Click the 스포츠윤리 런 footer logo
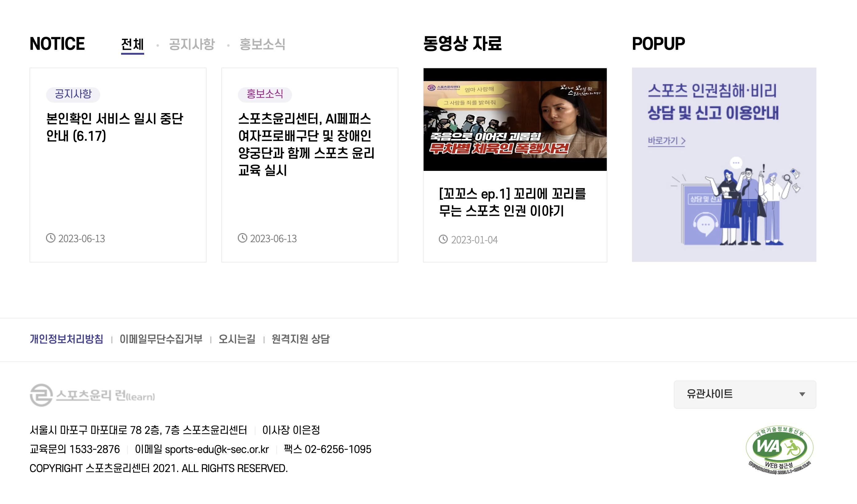 click(92, 395)
